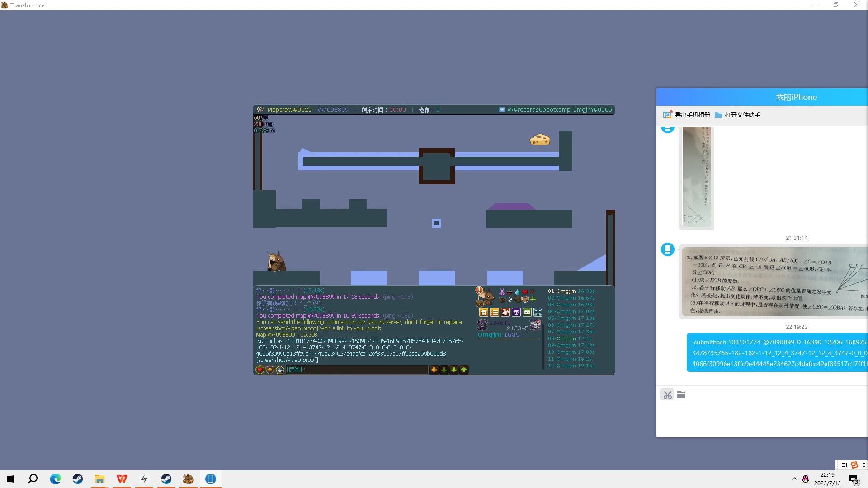Select the red angry emote icon

(533, 292)
